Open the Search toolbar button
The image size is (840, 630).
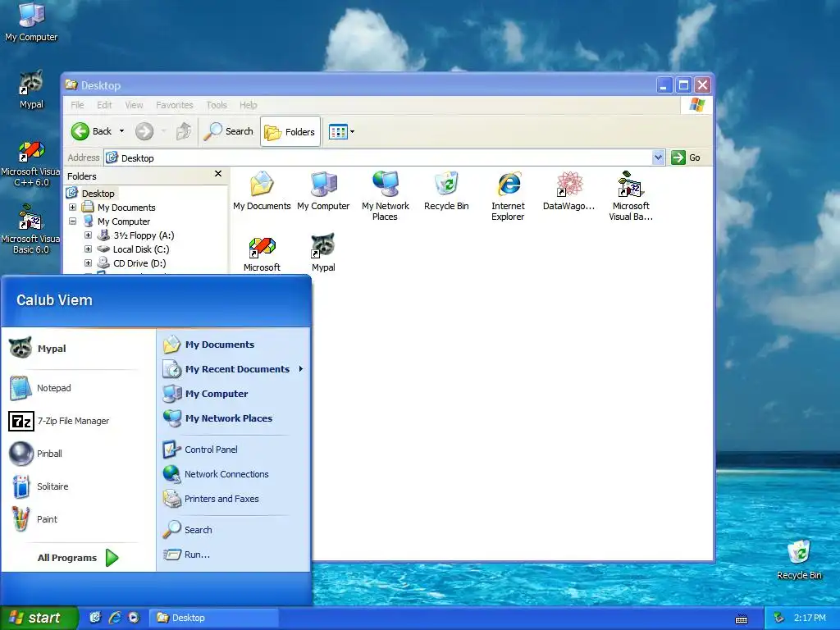pyautogui.click(x=229, y=131)
